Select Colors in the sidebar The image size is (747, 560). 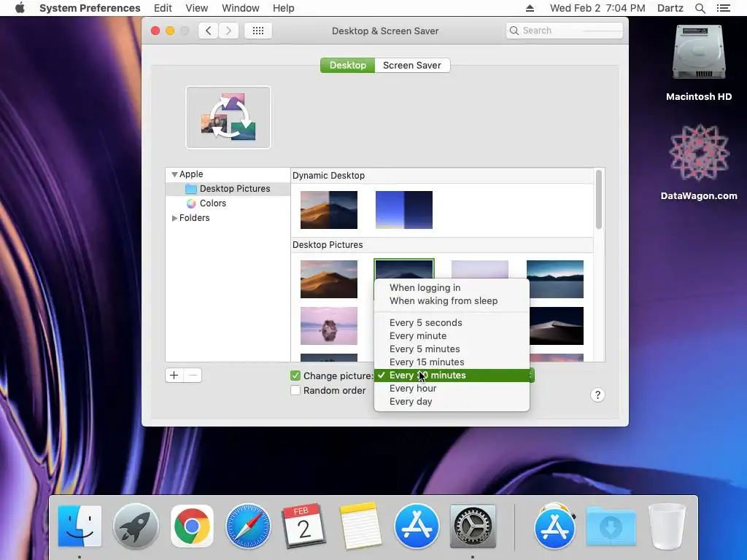(x=212, y=203)
